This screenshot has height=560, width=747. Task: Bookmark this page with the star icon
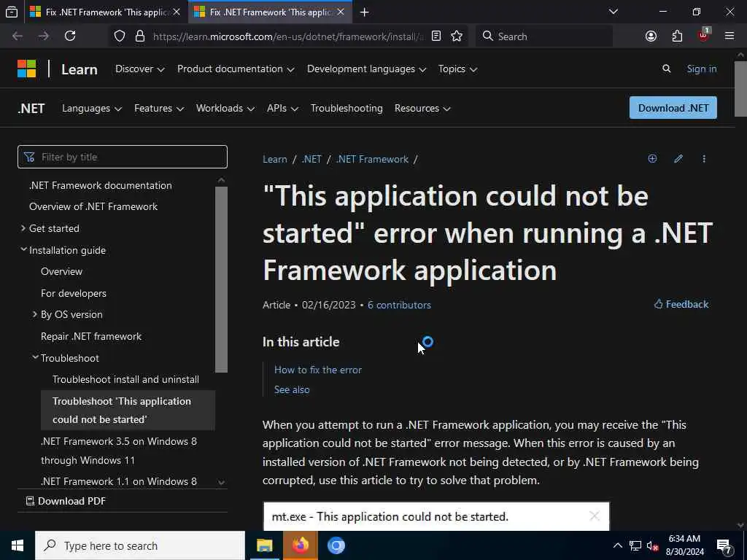click(x=457, y=36)
